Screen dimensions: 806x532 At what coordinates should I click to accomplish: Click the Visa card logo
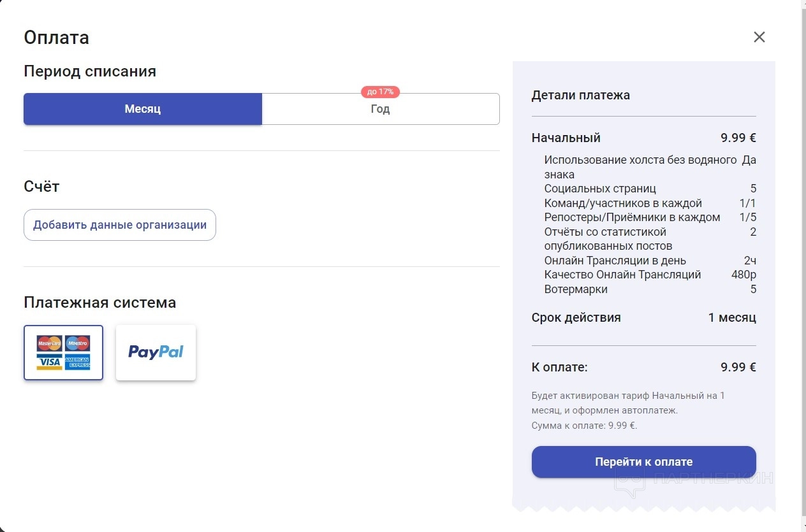pyautogui.click(x=49, y=362)
